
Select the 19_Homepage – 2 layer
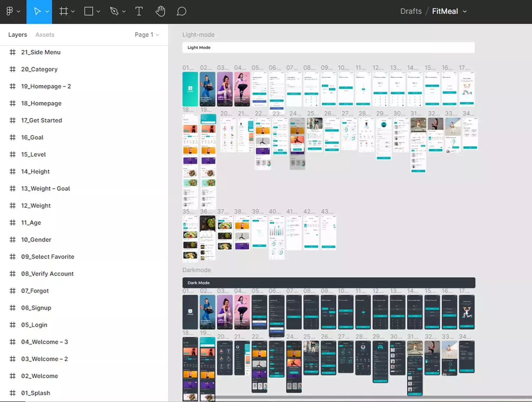tap(84, 86)
